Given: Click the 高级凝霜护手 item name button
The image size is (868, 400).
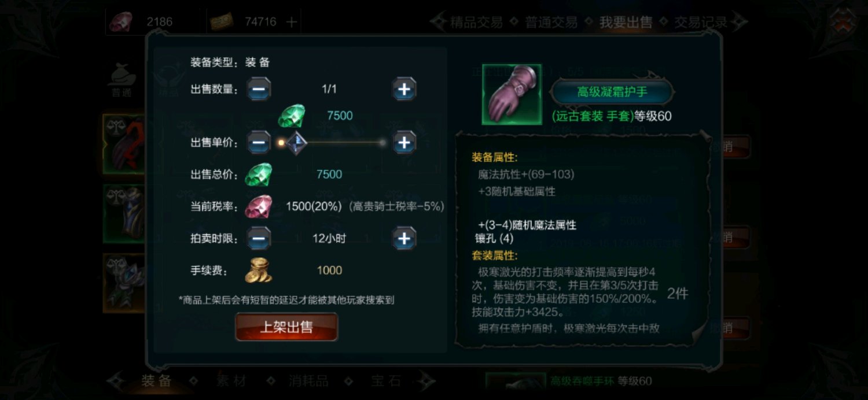Looking at the screenshot, I should [612, 92].
